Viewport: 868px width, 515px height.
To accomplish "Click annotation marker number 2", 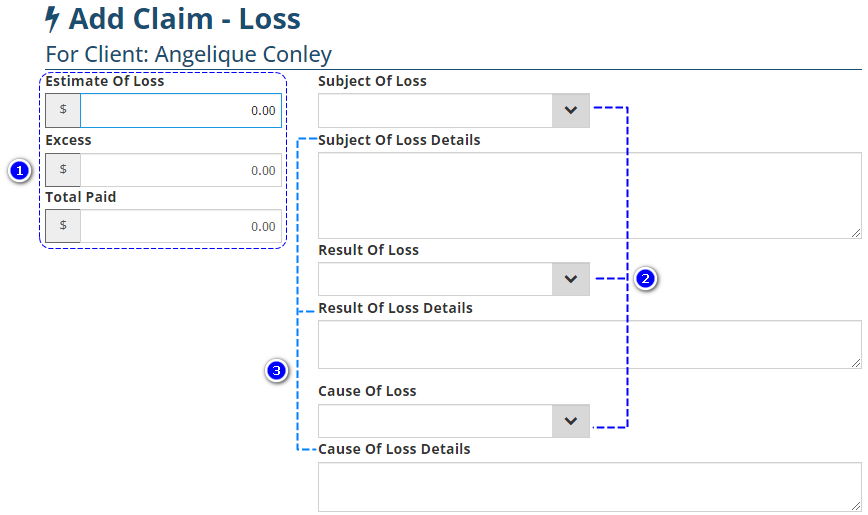I will [x=646, y=279].
